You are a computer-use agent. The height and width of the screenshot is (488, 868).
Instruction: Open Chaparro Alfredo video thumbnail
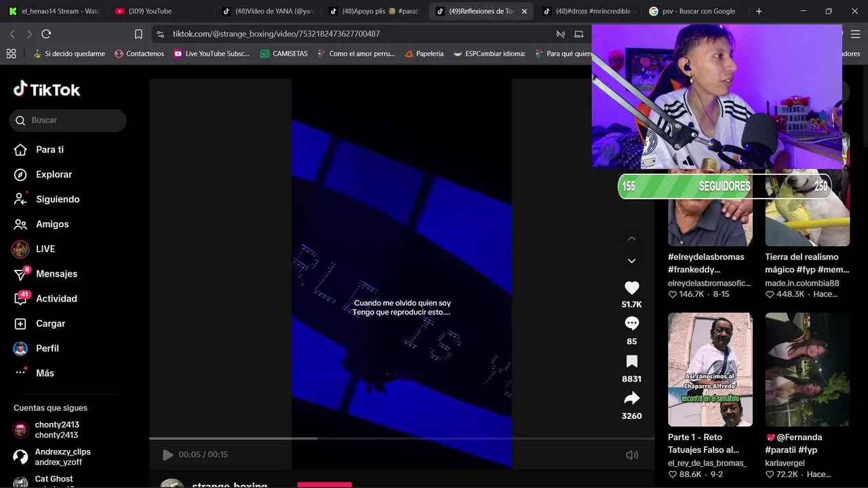tap(710, 369)
